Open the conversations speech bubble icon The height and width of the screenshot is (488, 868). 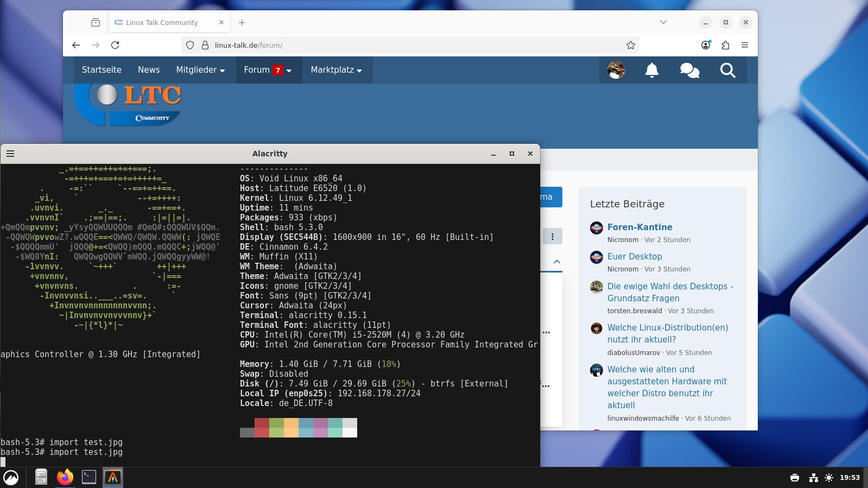[689, 70]
